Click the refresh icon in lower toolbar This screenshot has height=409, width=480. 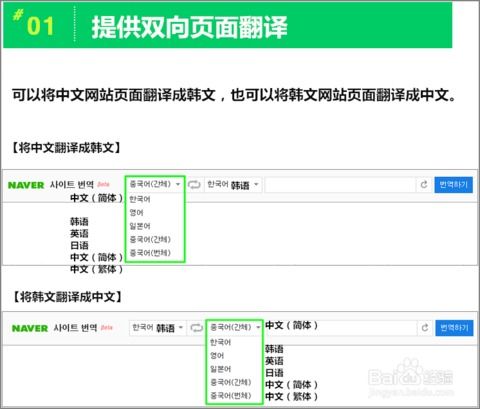(x=425, y=328)
